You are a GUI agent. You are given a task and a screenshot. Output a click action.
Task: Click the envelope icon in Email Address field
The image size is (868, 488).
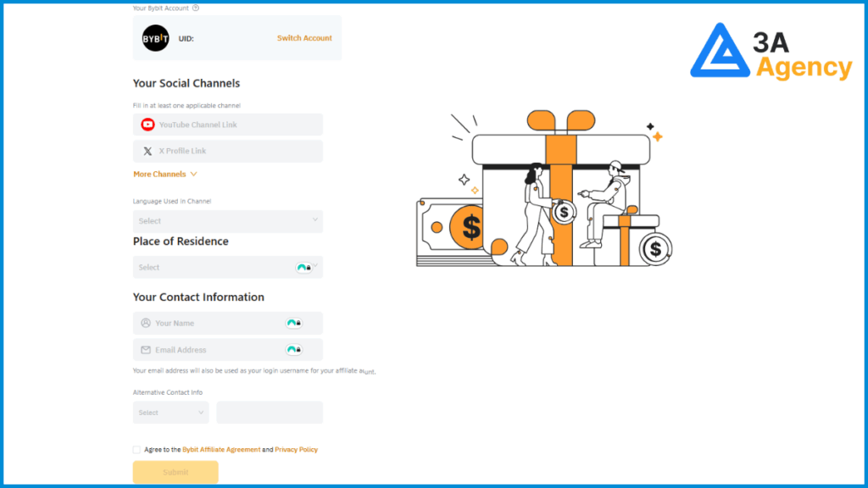[x=146, y=350]
